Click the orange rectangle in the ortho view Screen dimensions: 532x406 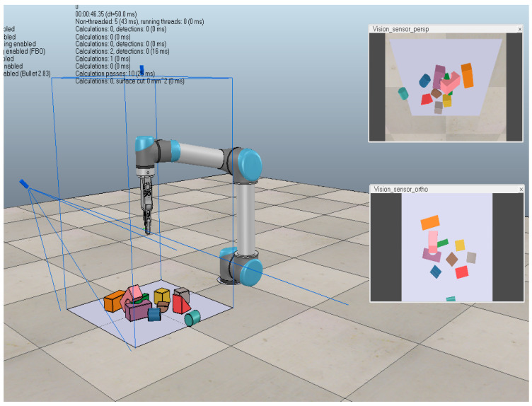tap(430, 223)
